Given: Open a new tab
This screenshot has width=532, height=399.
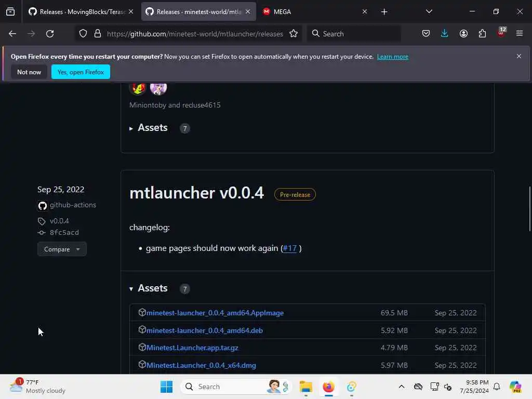Looking at the screenshot, I should click(x=384, y=12).
